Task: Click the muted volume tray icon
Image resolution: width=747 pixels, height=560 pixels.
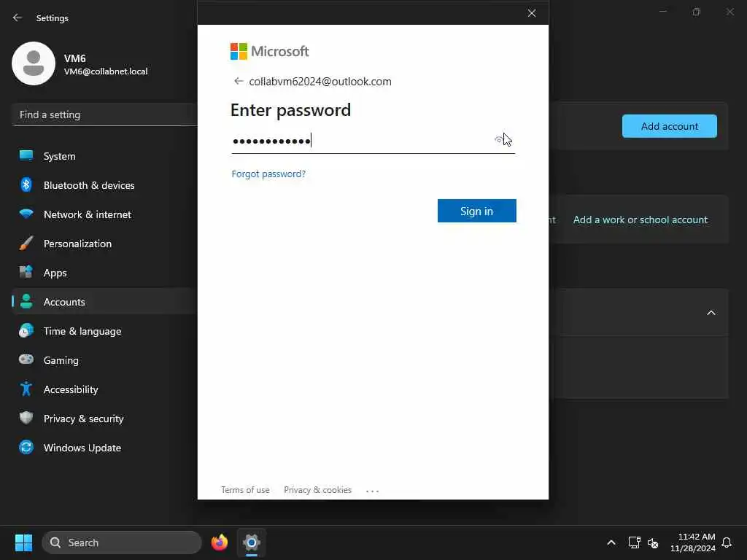Action: pos(653,542)
